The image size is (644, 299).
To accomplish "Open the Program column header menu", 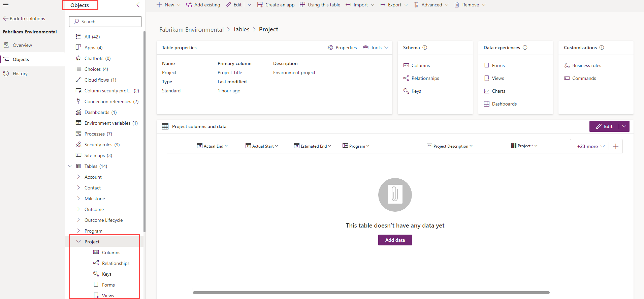I will pos(368,146).
